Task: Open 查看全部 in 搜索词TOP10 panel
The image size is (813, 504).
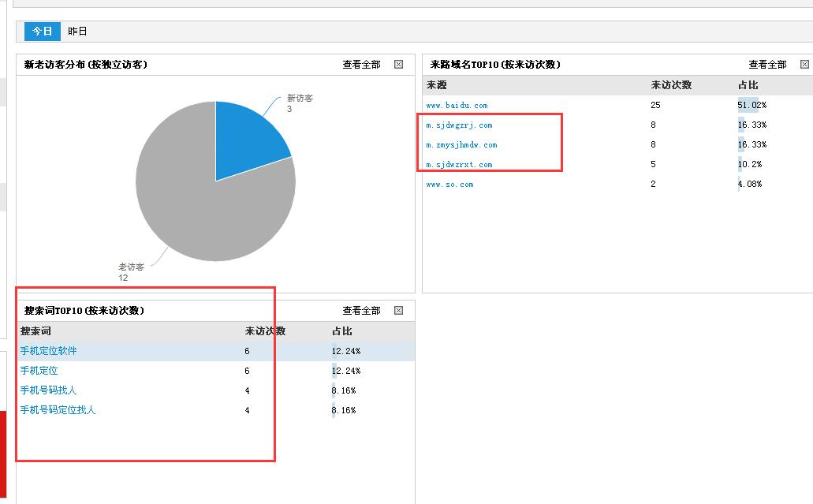Action: [x=361, y=311]
